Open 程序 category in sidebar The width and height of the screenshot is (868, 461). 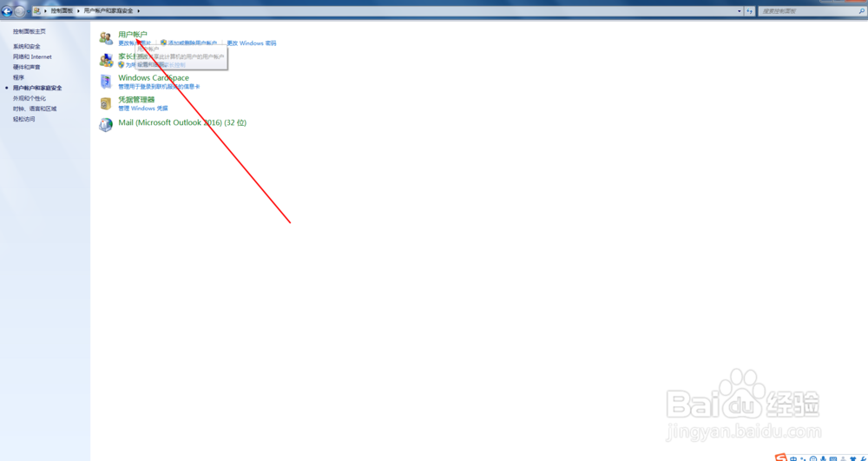click(x=18, y=77)
